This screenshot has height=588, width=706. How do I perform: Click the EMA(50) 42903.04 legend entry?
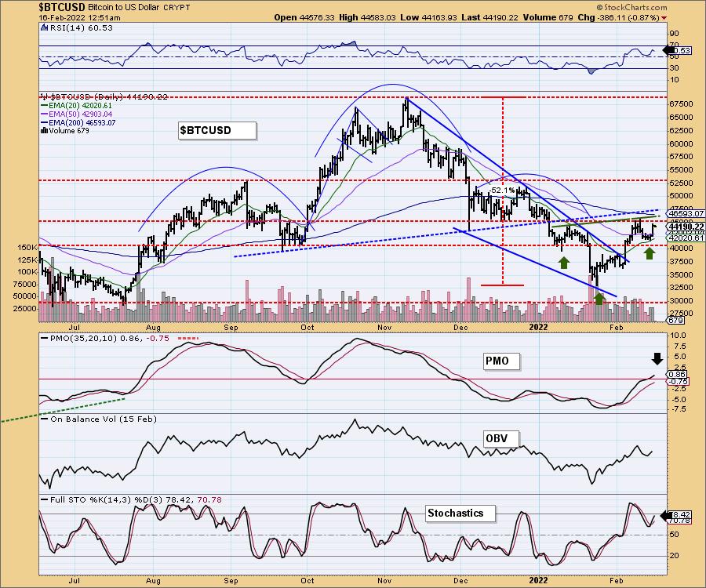pos(76,114)
